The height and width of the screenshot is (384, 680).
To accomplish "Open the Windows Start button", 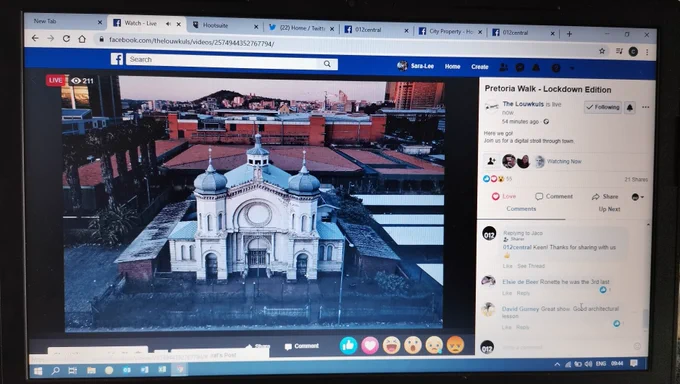I will coord(38,371).
